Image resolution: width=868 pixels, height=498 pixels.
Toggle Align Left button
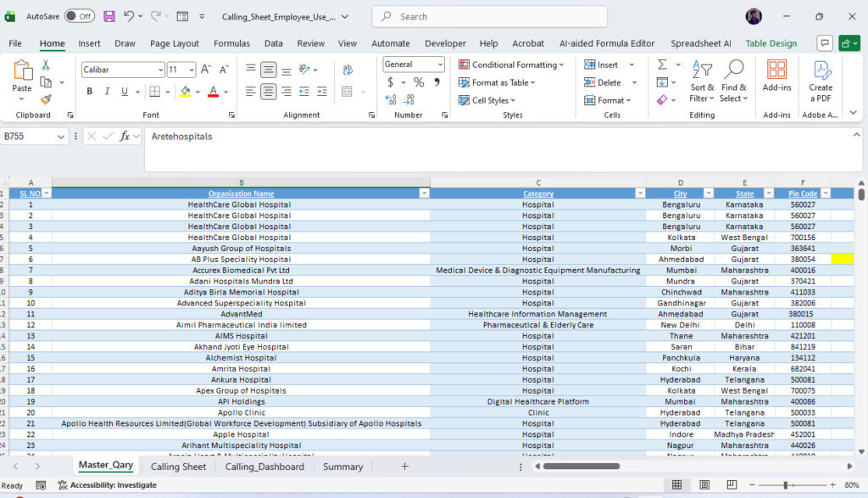point(251,92)
